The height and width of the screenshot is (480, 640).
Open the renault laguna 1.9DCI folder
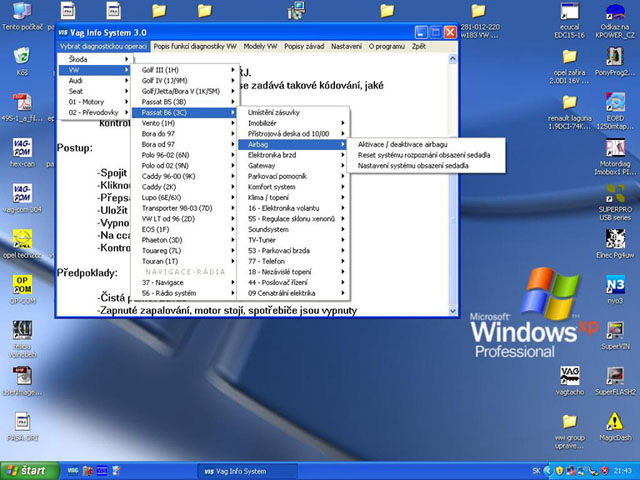point(569,112)
